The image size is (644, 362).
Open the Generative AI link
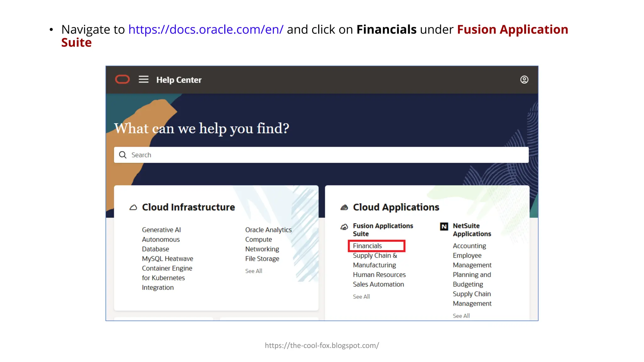tap(161, 230)
